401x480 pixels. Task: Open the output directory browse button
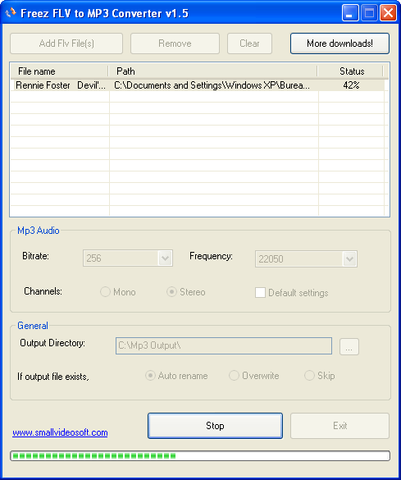tap(349, 347)
